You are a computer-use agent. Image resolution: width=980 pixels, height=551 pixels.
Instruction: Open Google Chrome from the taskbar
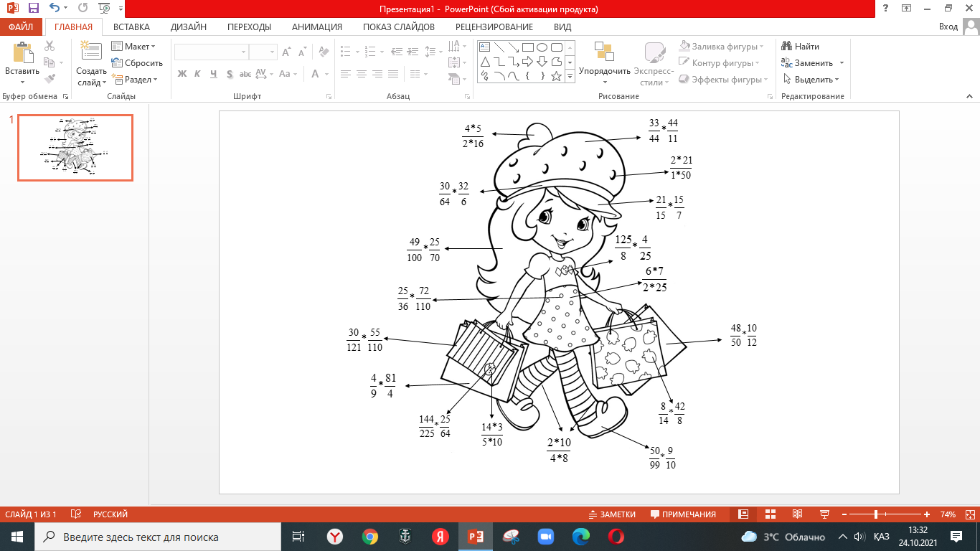[369, 537]
